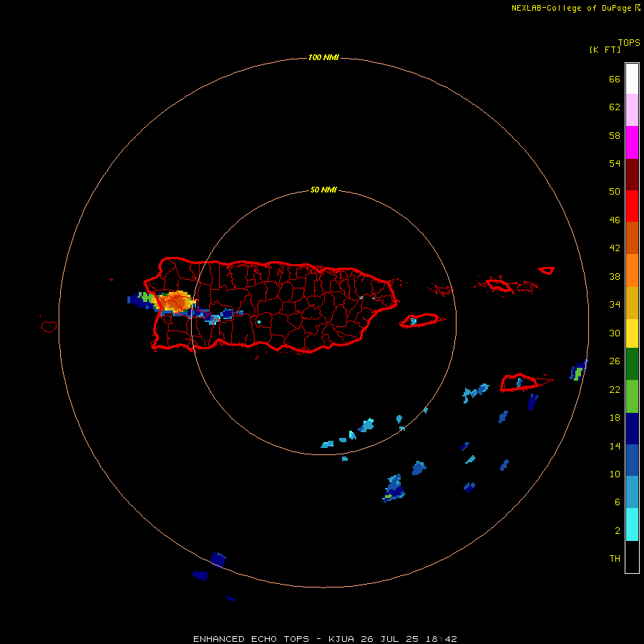Click the medium blue legend swatch
Image resolution: width=644 pixels, height=644 pixels.
[x=632, y=460]
